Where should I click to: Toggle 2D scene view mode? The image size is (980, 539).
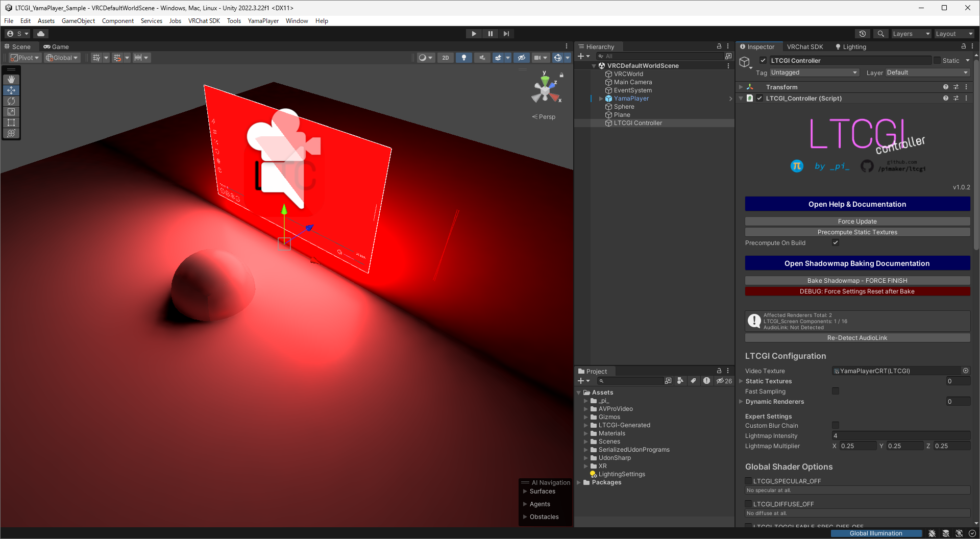(x=445, y=57)
